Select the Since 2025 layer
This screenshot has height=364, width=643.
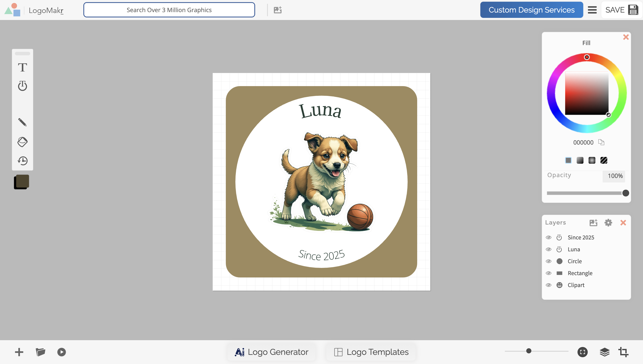[x=581, y=237]
